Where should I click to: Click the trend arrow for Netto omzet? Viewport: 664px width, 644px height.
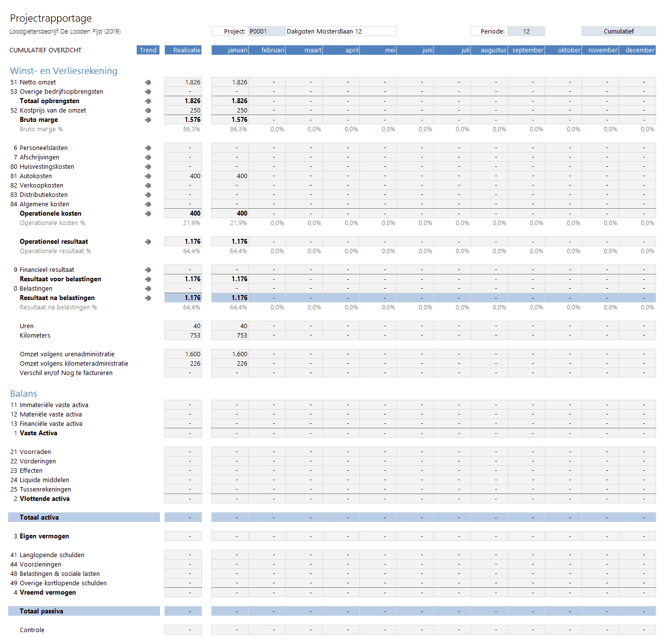148,82
